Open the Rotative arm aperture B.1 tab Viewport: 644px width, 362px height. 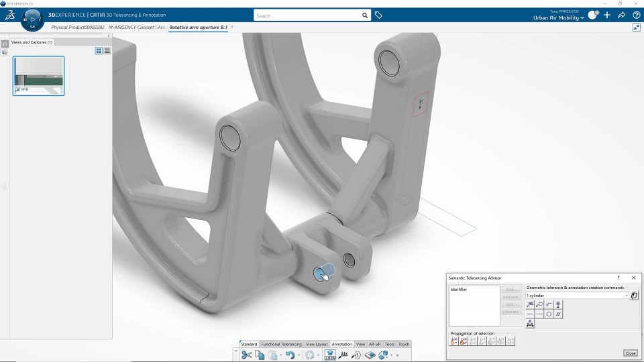[199, 27]
